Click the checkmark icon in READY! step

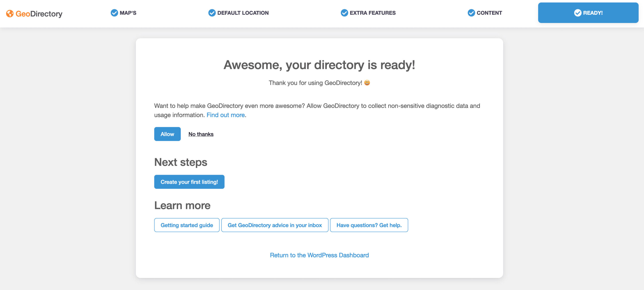click(578, 13)
